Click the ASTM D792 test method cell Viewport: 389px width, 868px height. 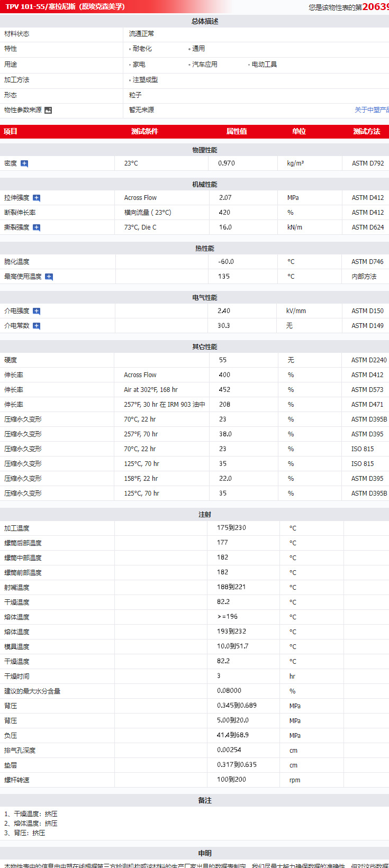pos(368,163)
